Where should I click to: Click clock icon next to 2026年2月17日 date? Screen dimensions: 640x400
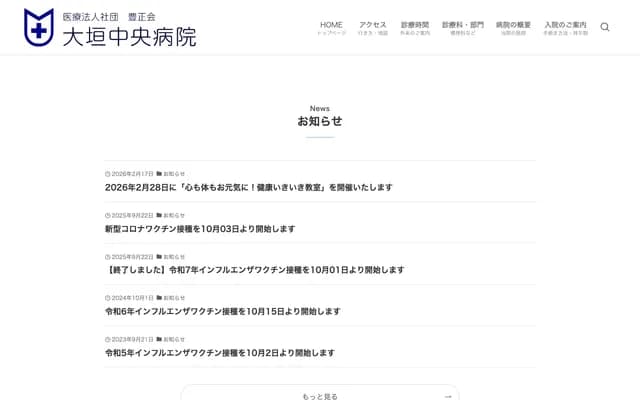pyautogui.click(x=108, y=173)
